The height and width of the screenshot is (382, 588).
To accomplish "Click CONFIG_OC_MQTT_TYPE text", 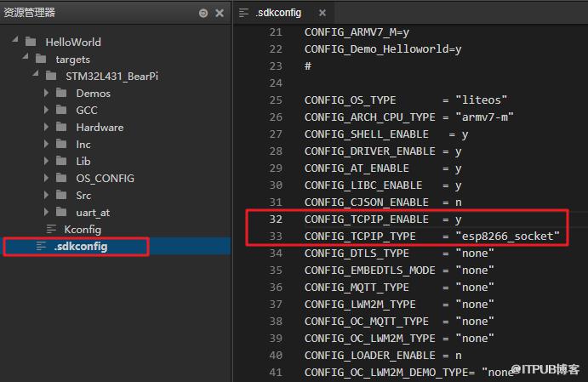I will (367, 322).
